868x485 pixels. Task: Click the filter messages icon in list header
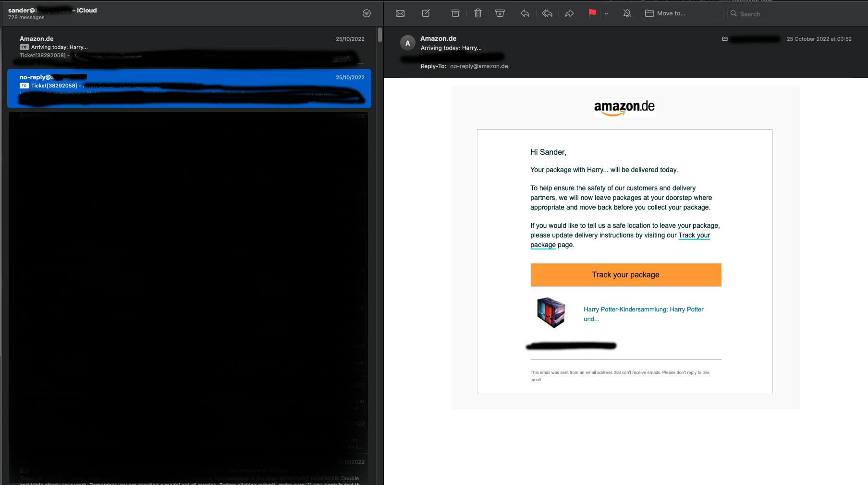[x=367, y=13]
